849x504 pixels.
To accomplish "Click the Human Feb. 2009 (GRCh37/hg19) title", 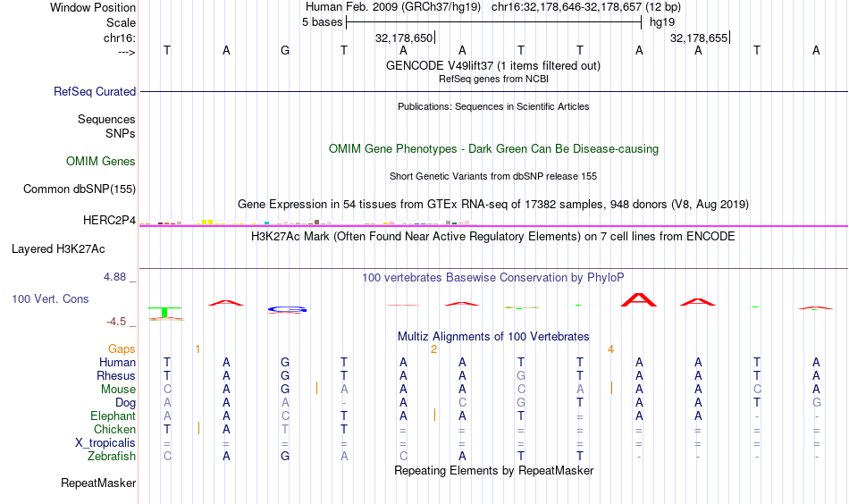I will [393, 7].
